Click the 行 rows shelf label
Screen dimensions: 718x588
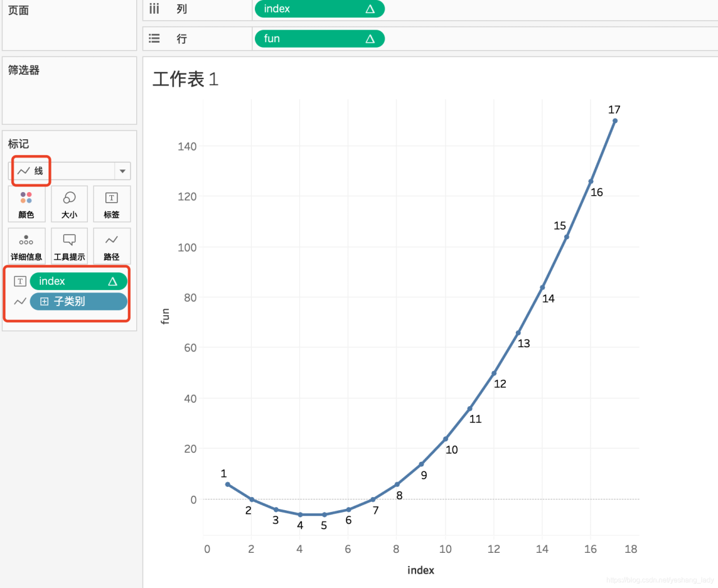182,39
